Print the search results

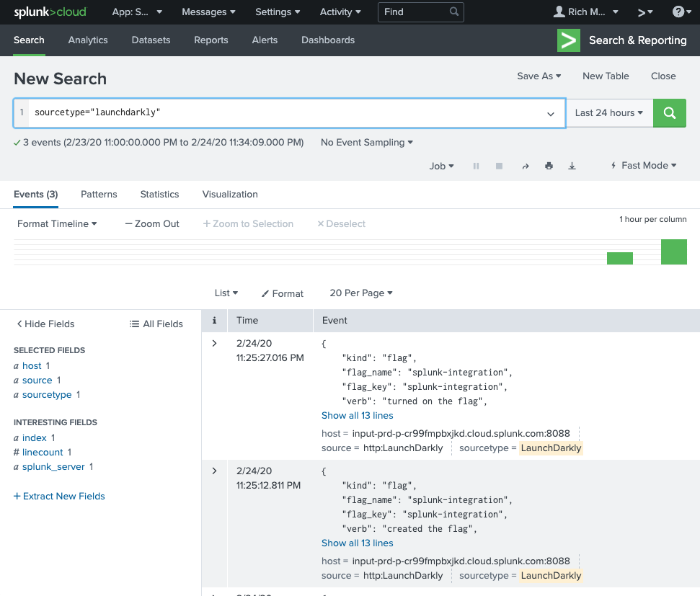(549, 165)
